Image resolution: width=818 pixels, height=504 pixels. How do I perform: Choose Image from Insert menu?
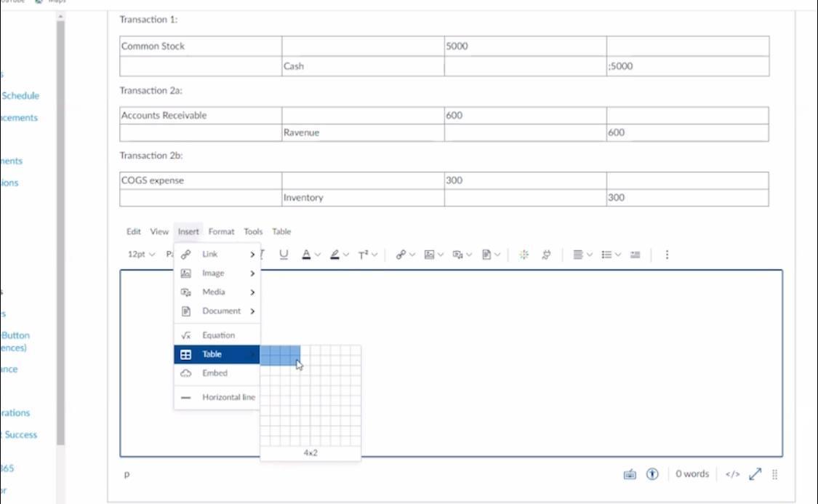tap(217, 273)
